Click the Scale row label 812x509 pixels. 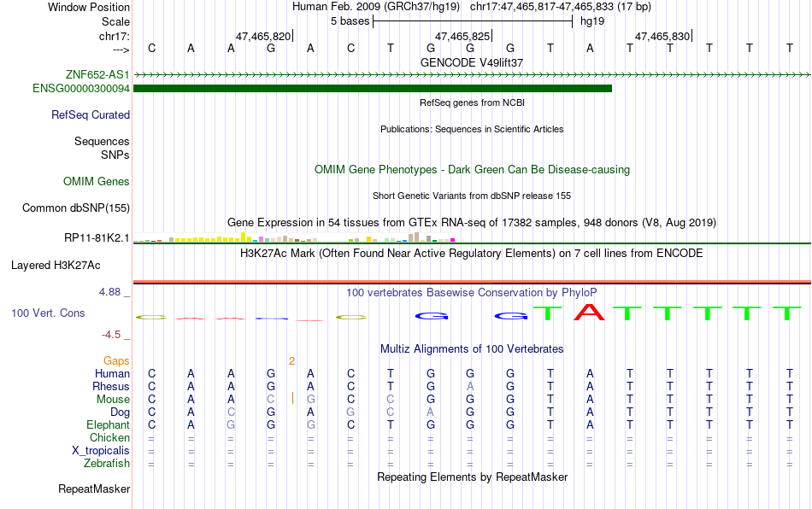click(116, 21)
